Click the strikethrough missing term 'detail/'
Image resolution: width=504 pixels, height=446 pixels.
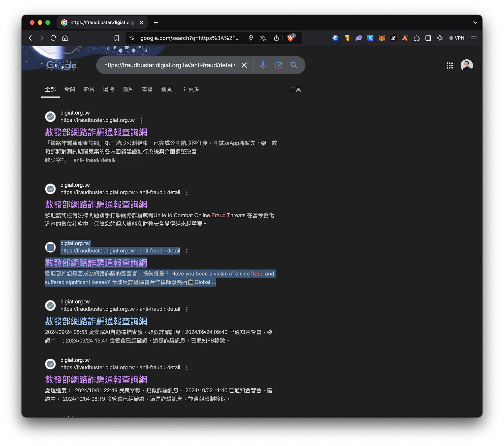coord(108,160)
